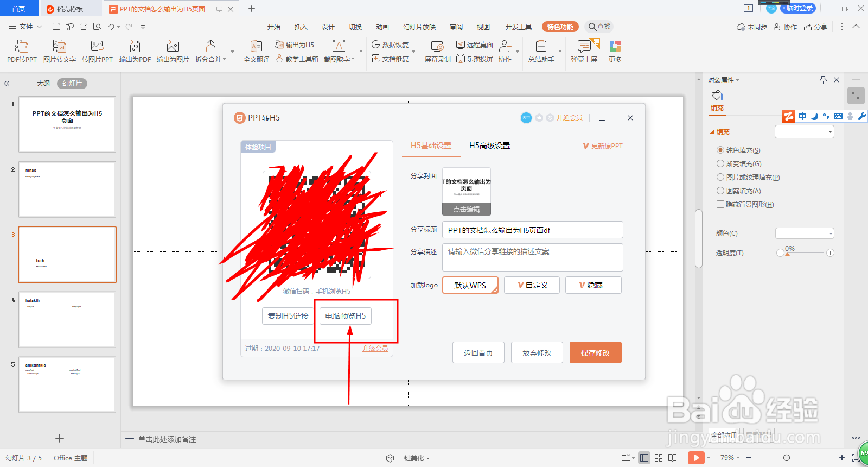Open the 文档修复 tool
The height and width of the screenshot is (467, 868).
click(x=390, y=59)
